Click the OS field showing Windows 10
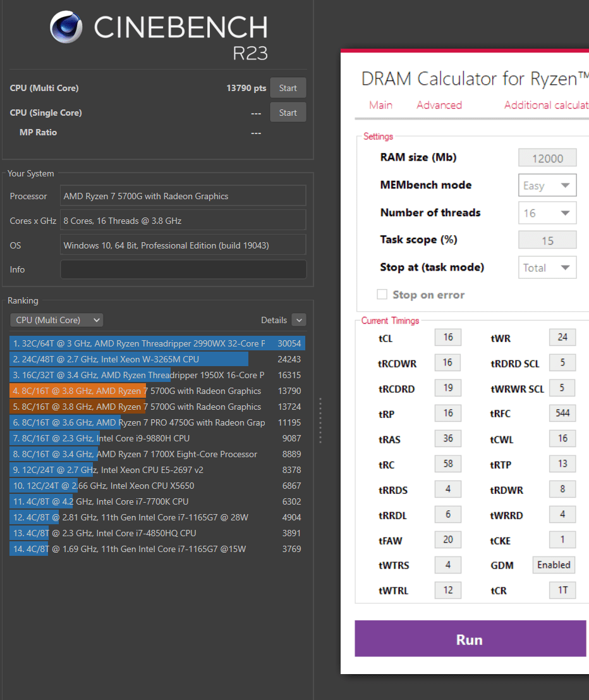The image size is (589, 700). tap(183, 245)
